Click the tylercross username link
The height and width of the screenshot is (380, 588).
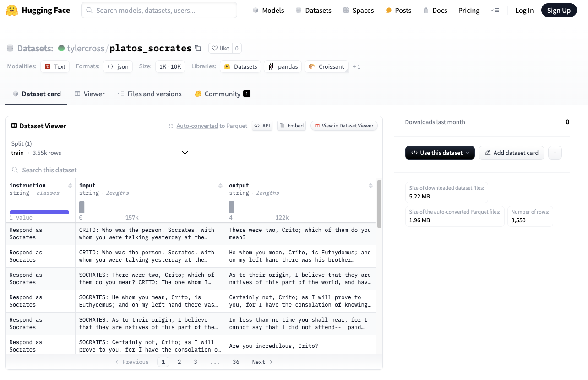pos(86,48)
